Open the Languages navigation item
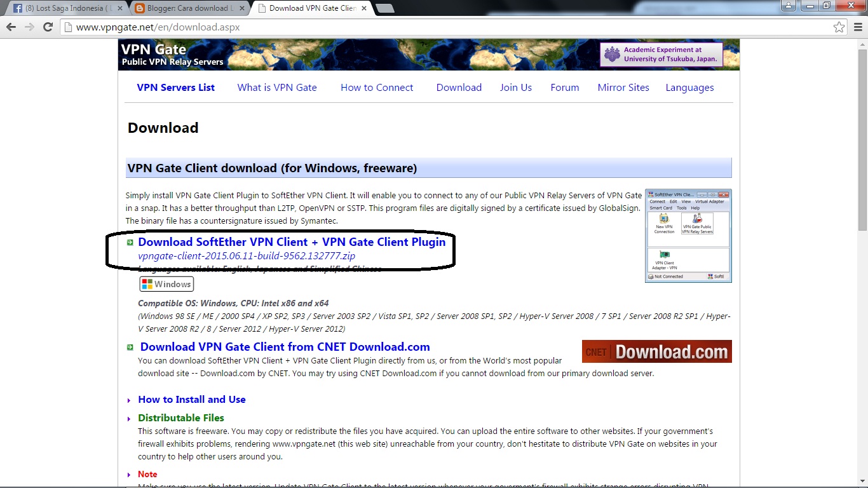 point(689,88)
